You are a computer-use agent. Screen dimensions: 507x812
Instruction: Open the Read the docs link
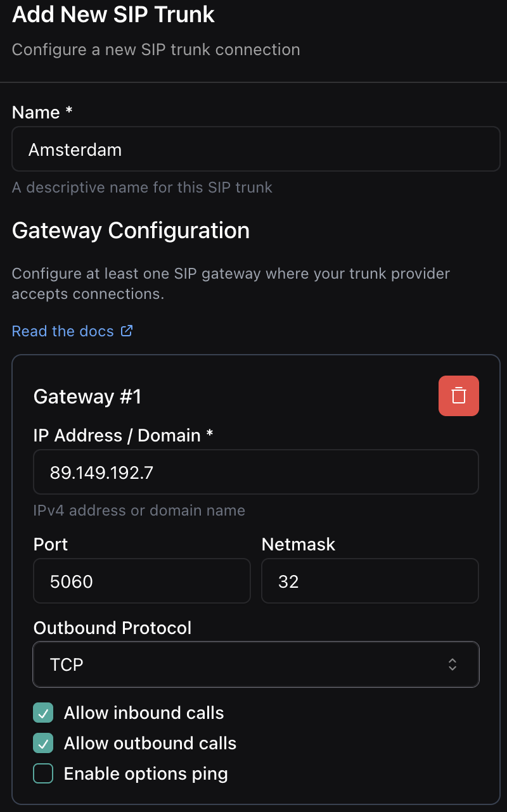point(63,331)
